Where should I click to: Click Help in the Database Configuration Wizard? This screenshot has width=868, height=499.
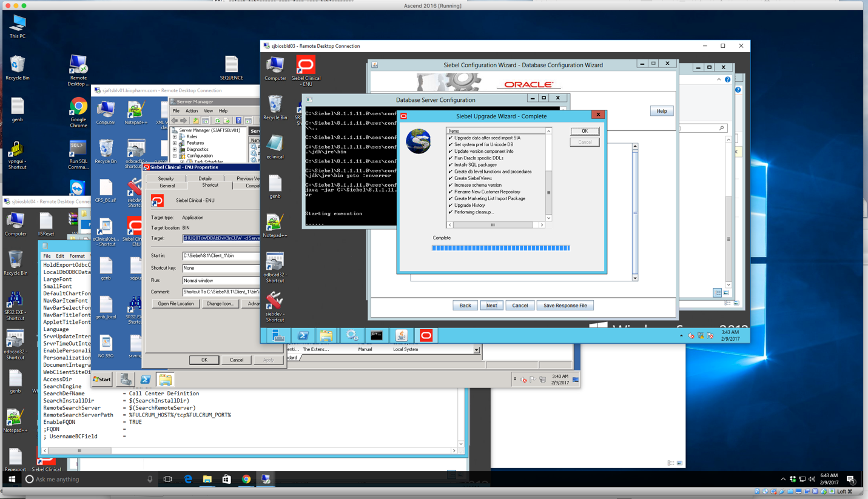point(662,111)
